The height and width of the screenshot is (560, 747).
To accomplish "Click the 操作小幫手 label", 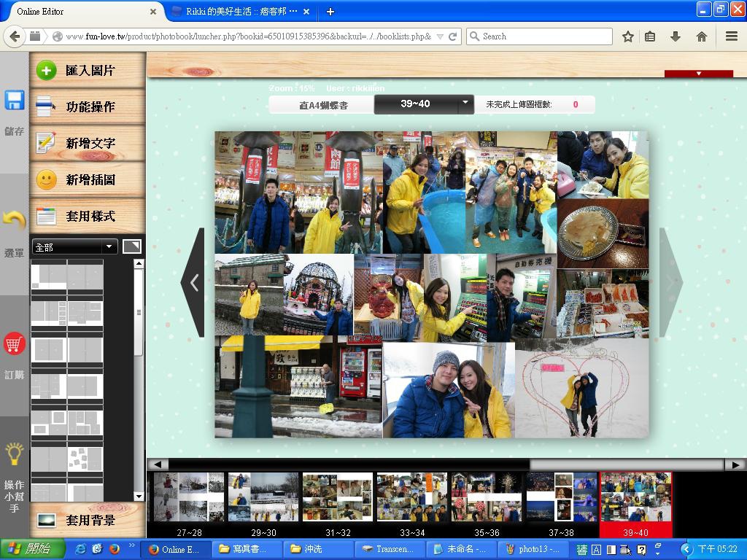I will click(15, 496).
